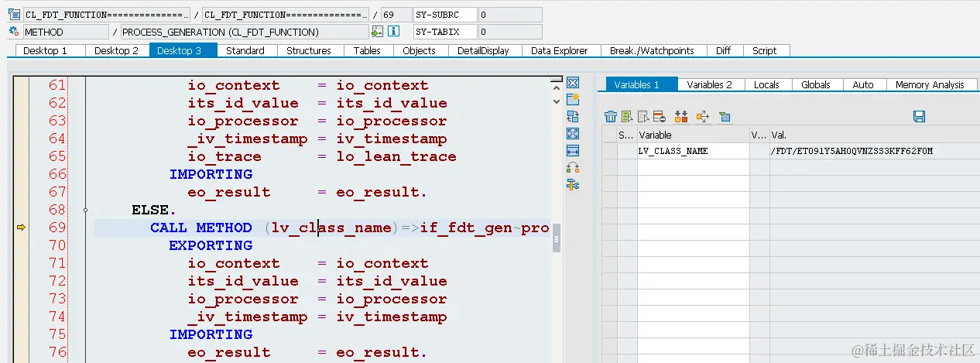Click the row selector cell for LV_CLASS_NAME

point(609,151)
